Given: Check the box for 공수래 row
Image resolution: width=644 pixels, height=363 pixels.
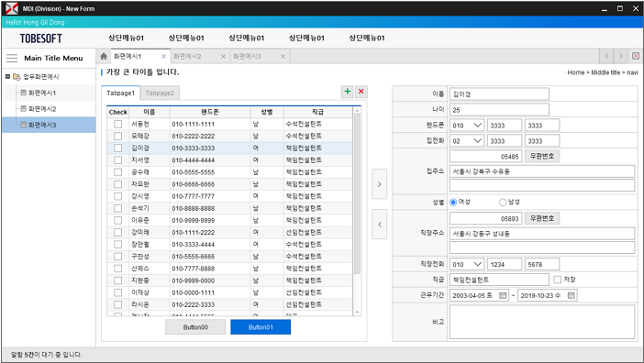Looking at the screenshot, I should click(x=117, y=171).
